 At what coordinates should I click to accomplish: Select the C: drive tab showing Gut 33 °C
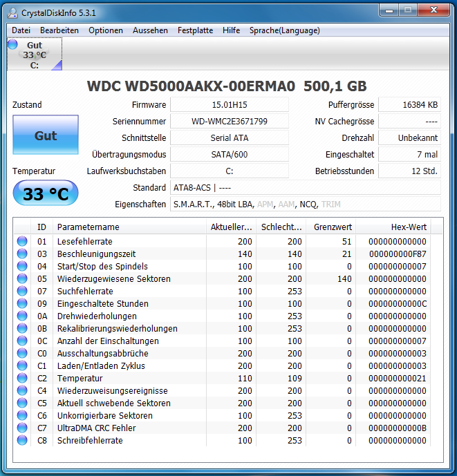pos(35,55)
